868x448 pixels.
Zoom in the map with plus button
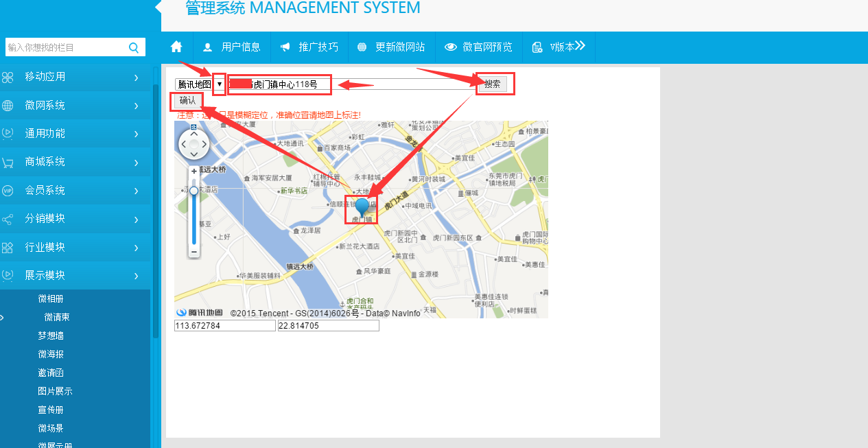pyautogui.click(x=194, y=171)
